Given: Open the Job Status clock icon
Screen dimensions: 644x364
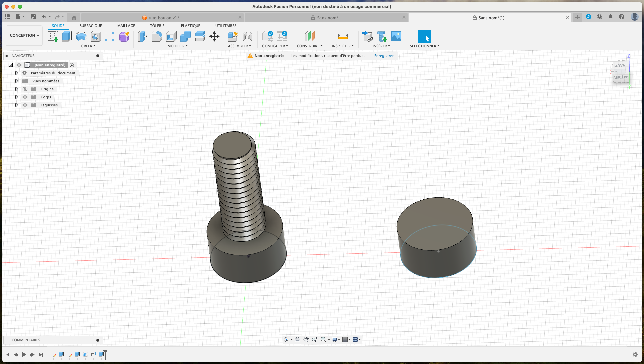Looking at the screenshot, I should pyautogui.click(x=600, y=17).
